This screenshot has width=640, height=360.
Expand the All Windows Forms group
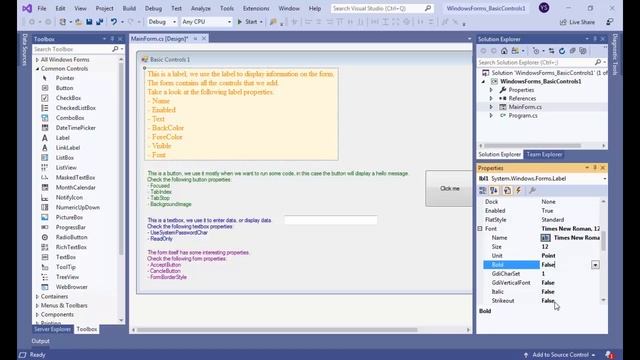[x=38, y=60]
